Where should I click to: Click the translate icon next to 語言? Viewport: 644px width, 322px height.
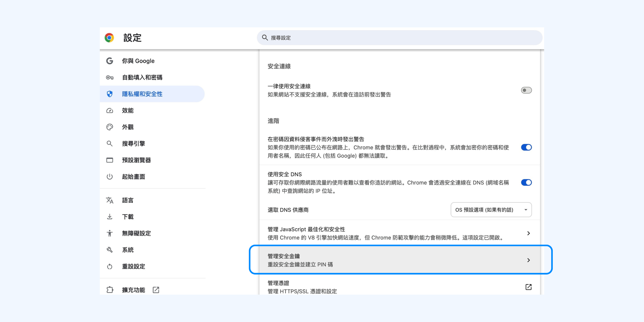coord(109,200)
